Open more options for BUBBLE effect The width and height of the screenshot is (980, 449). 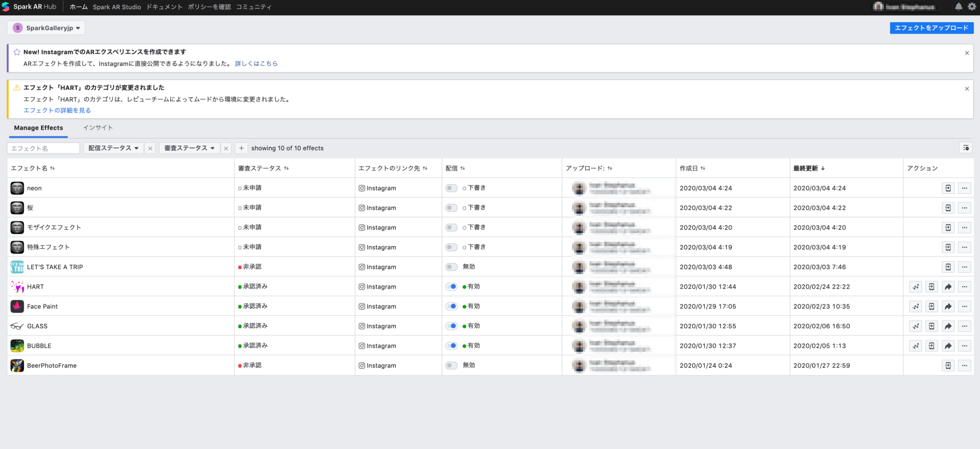tap(964, 346)
